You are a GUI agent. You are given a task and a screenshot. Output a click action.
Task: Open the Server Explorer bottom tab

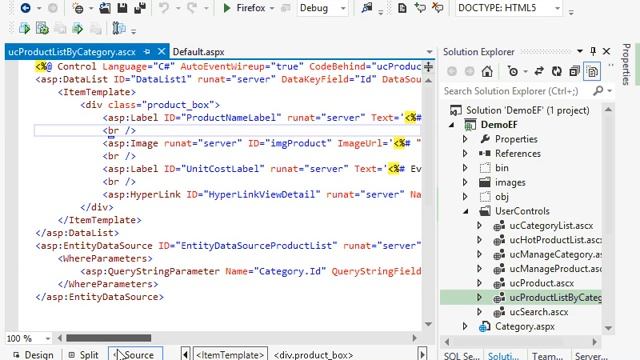591,356
